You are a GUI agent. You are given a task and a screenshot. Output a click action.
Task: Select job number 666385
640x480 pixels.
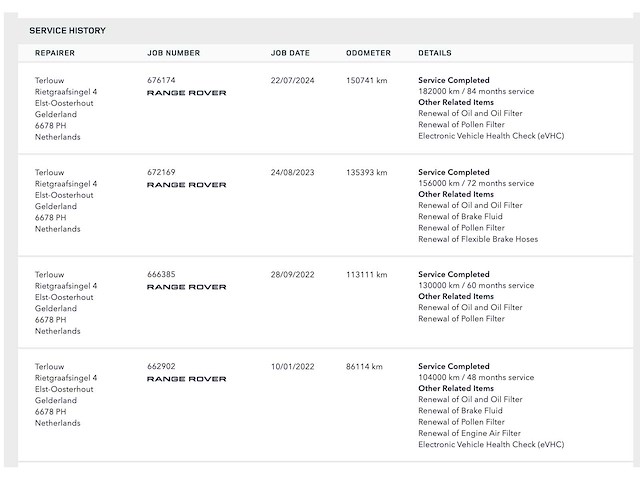(161, 274)
